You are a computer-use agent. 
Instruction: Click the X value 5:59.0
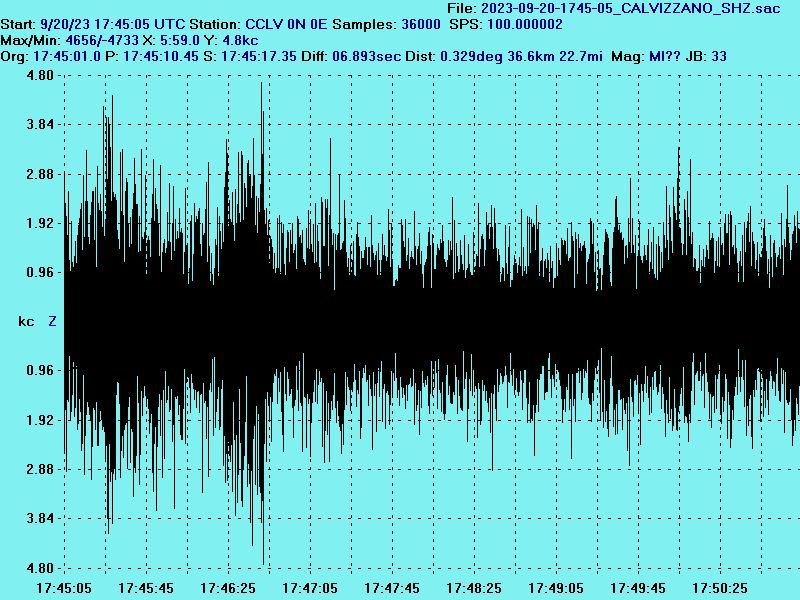180,40
